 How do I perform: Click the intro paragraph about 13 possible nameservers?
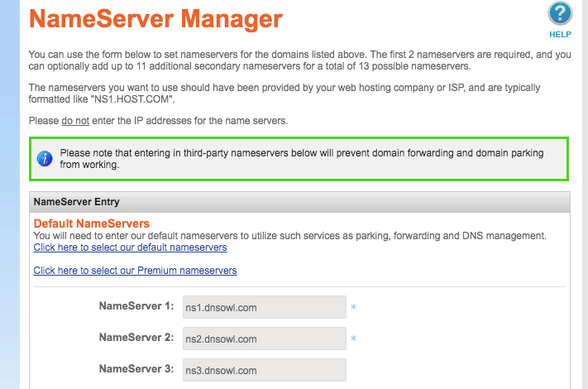point(298,60)
